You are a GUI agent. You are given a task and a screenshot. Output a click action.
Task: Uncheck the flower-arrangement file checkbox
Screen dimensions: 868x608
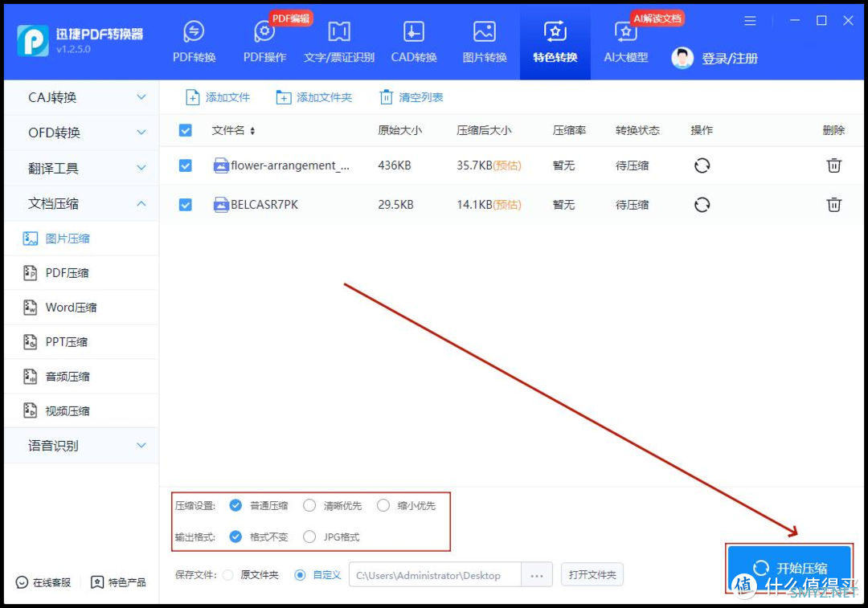pyautogui.click(x=186, y=165)
